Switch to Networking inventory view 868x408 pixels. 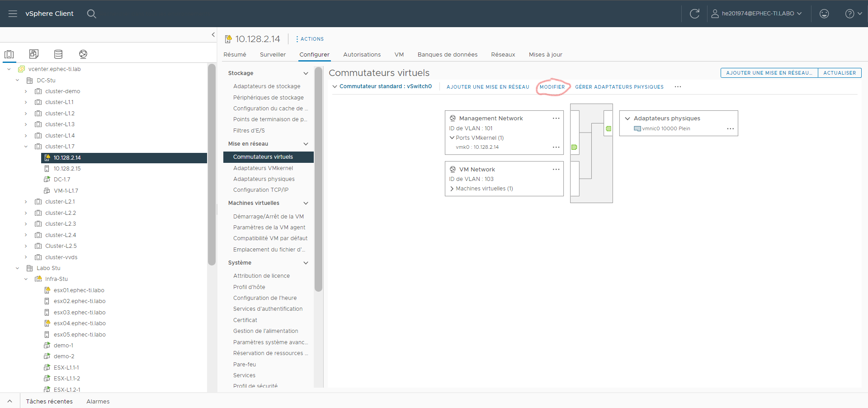[83, 54]
